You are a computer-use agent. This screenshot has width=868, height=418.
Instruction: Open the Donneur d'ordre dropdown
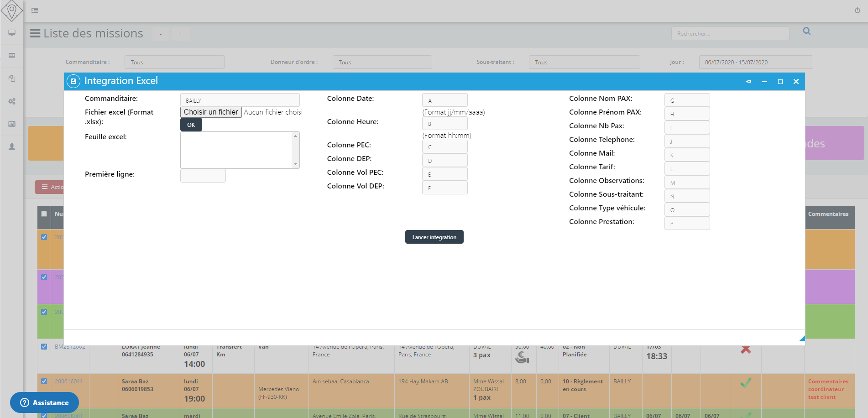pos(382,62)
